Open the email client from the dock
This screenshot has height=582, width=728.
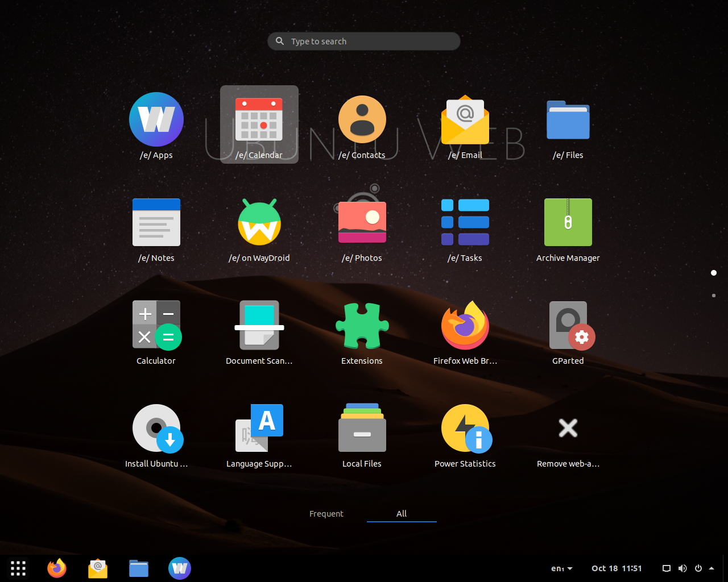(x=98, y=568)
